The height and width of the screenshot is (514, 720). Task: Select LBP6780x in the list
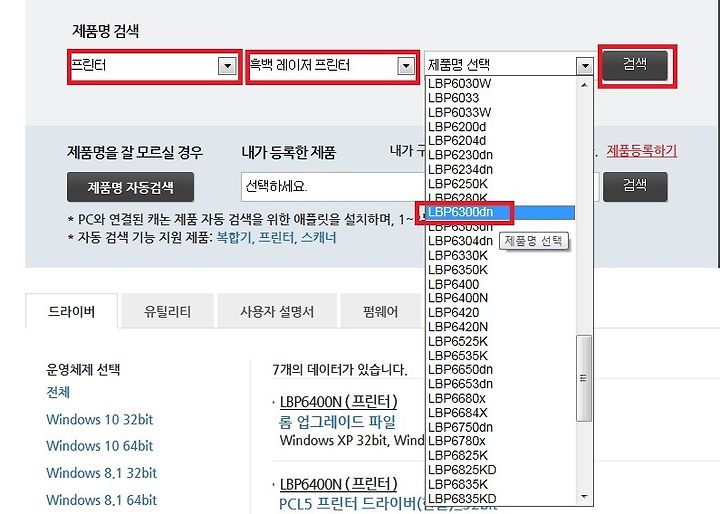501,441
